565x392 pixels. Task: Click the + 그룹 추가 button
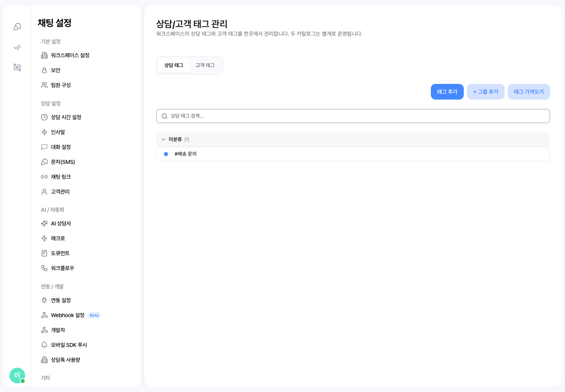486,92
